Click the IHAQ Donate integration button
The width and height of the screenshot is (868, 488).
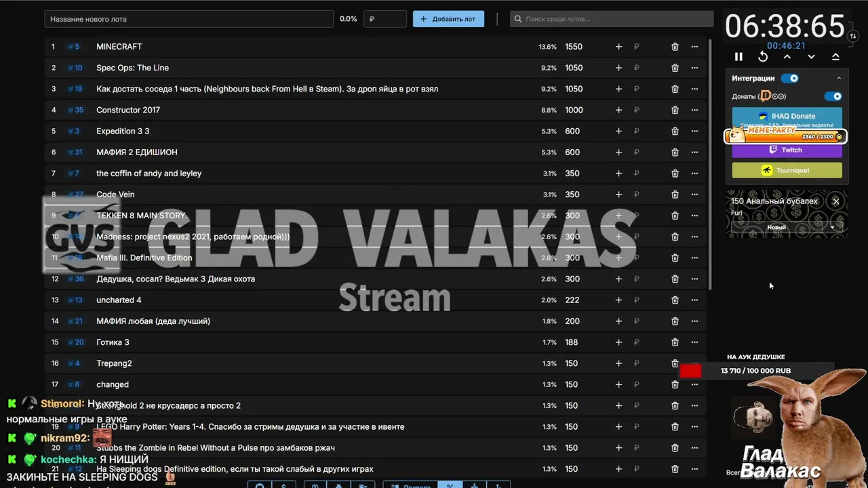point(787,116)
